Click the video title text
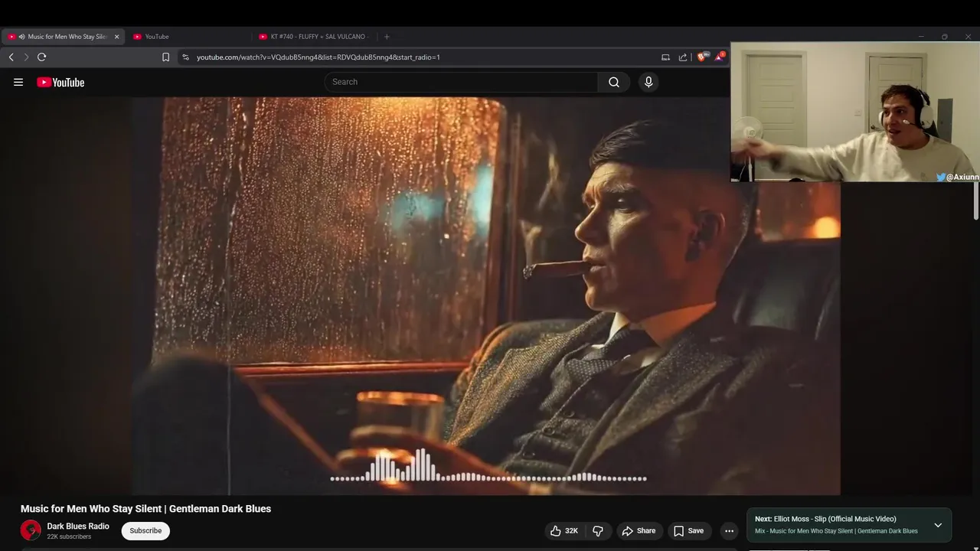Screen dimensions: 980x551 [145, 509]
